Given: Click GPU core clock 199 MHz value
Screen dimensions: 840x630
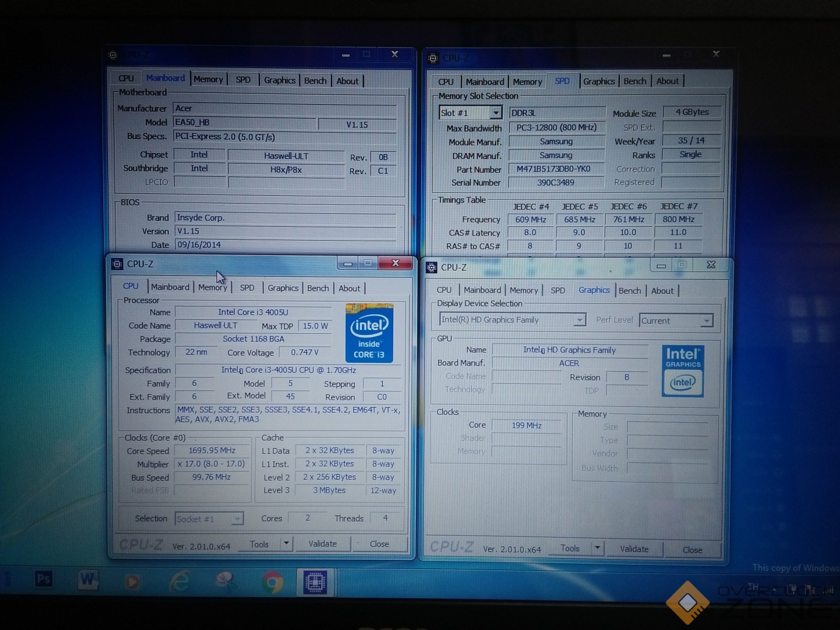Looking at the screenshot, I should point(527,426).
